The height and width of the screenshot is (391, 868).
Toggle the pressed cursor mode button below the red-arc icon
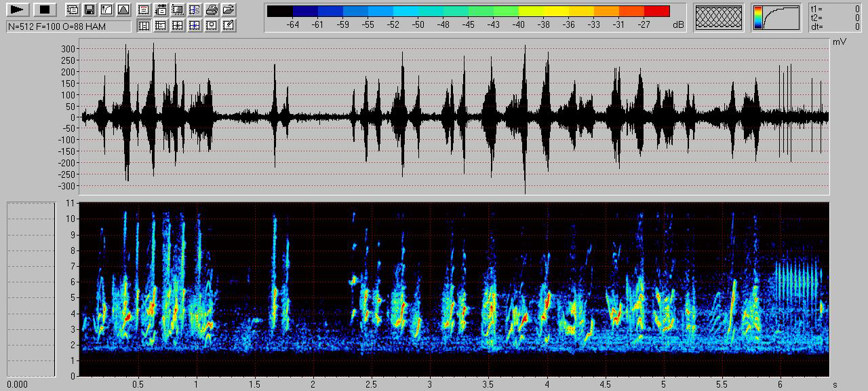(x=144, y=26)
